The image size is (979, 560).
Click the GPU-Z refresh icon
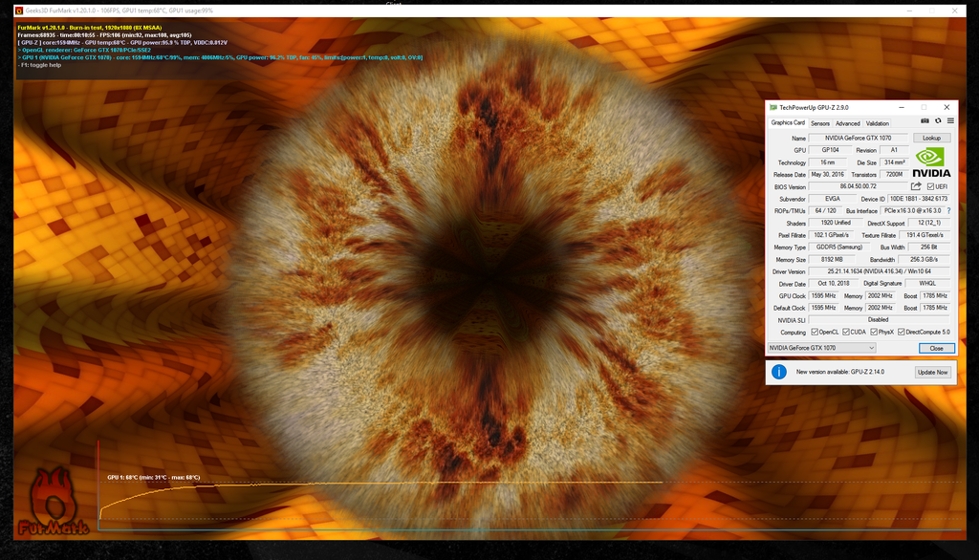click(x=938, y=121)
